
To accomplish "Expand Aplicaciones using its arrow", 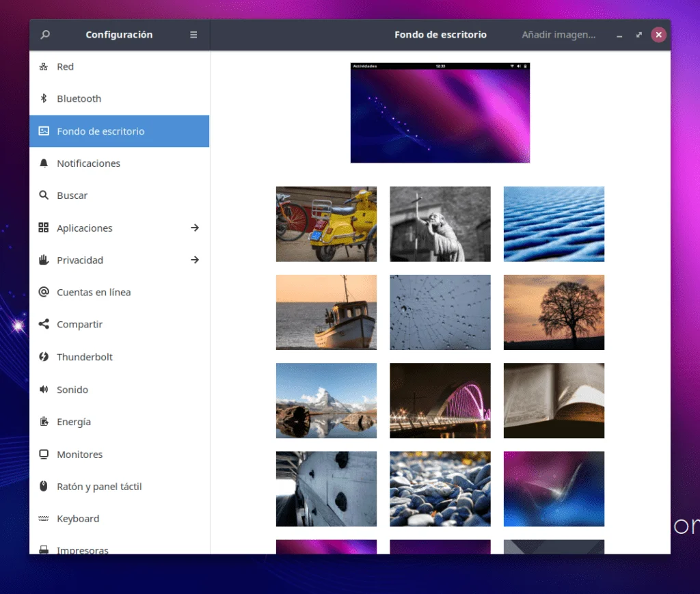I will click(195, 228).
